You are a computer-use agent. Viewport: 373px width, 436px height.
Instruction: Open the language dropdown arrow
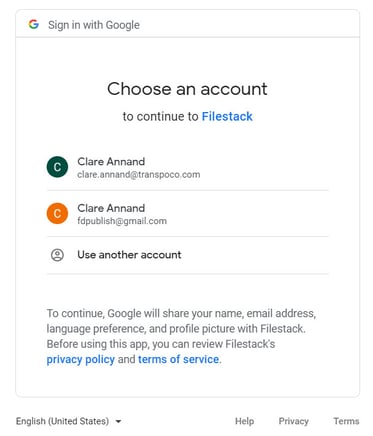(x=118, y=422)
